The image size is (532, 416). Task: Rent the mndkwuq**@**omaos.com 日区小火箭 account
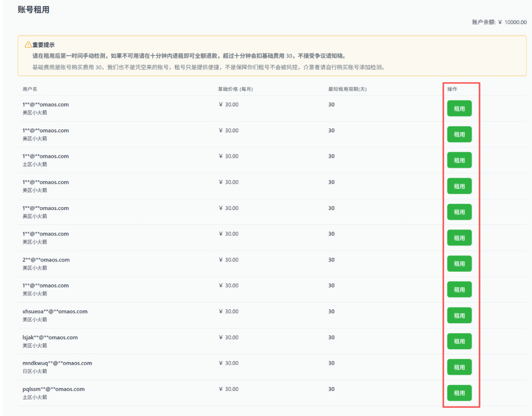459,367
